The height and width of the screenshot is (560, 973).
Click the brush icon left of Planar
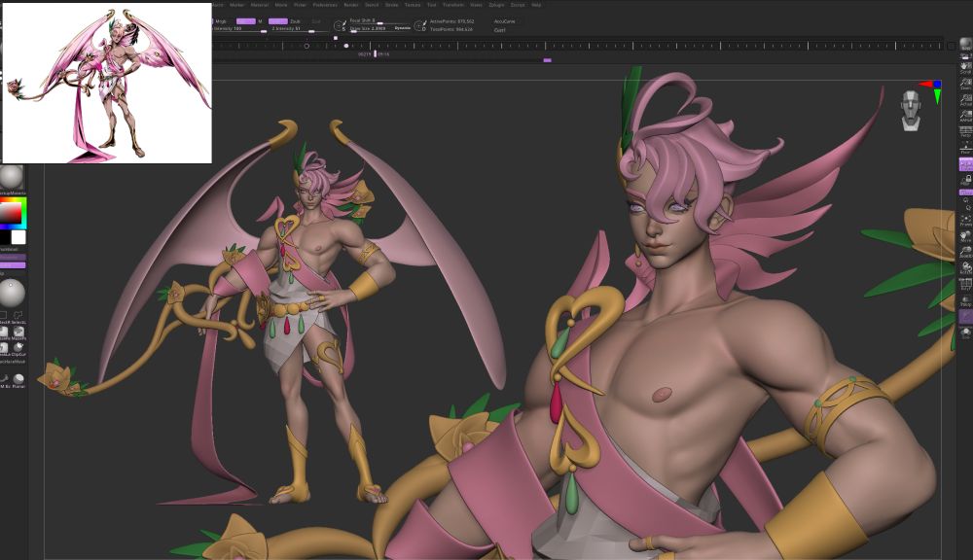point(4,379)
